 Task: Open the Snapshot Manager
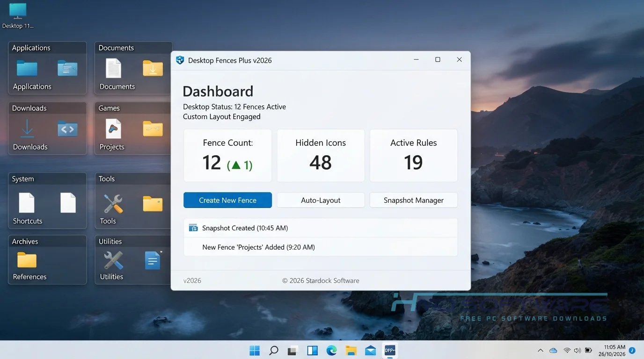pos(414,200)
